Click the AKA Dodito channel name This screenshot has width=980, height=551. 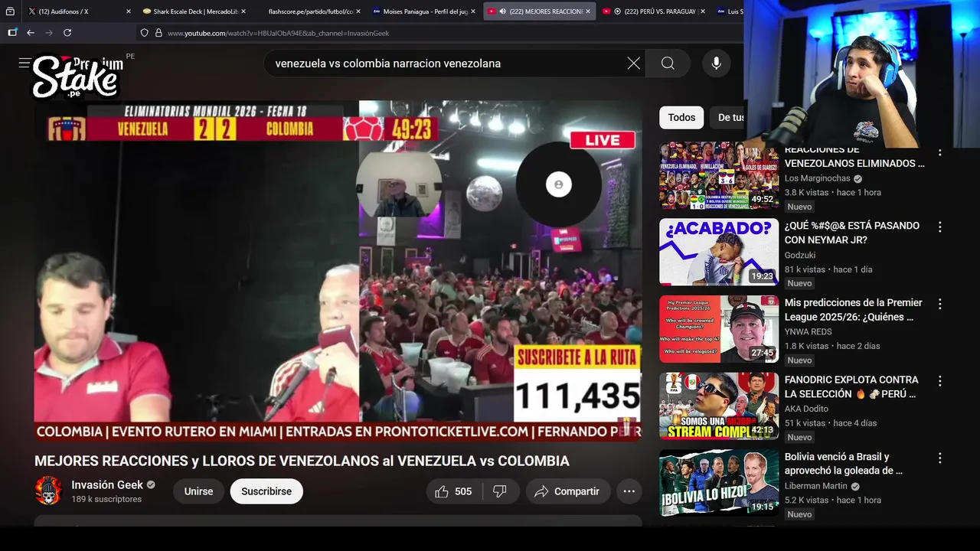[x=806, y=409]
